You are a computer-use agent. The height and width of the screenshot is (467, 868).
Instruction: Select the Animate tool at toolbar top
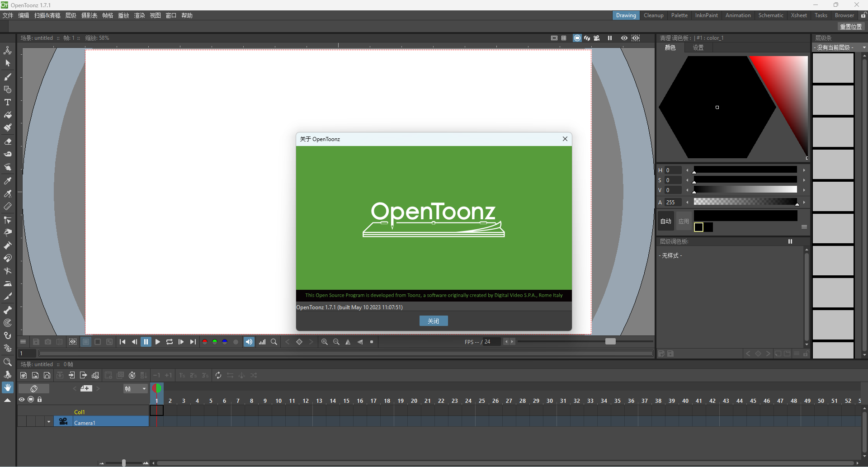click(8, 50)
